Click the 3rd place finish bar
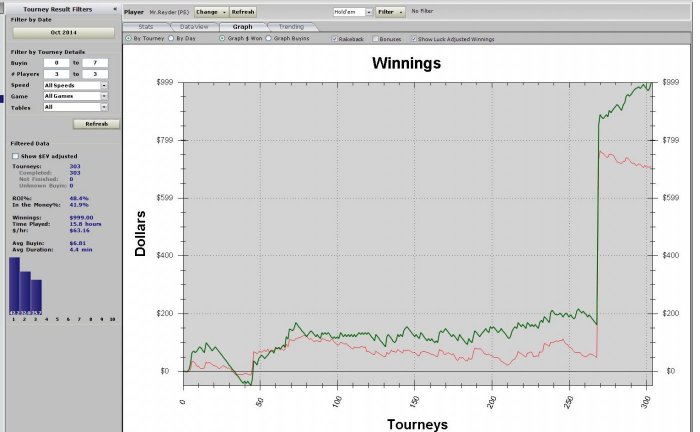The image size is (700, 432). coord(36,297)
